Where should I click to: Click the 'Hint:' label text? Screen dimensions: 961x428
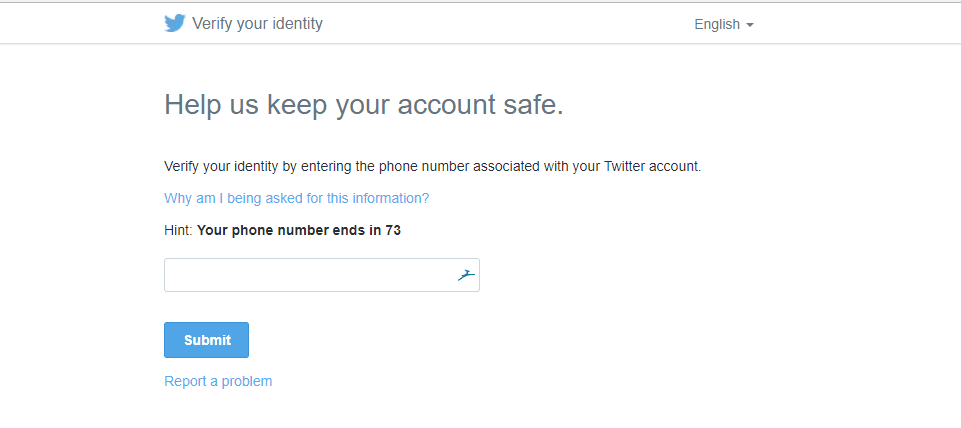pos(178,230)
